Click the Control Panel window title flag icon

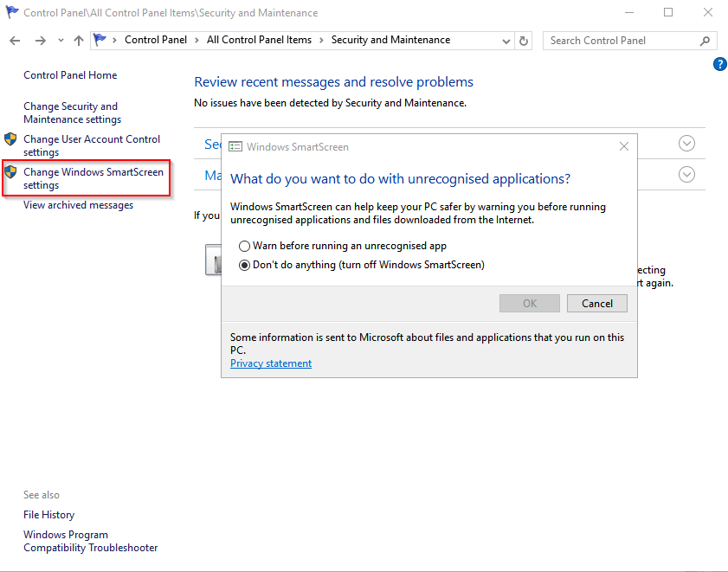click(x=11, y=12)
